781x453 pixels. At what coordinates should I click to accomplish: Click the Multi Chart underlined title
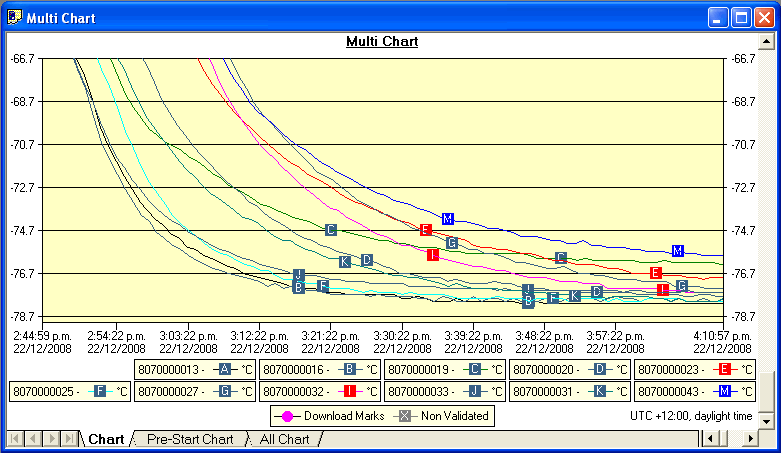point(382,41)
